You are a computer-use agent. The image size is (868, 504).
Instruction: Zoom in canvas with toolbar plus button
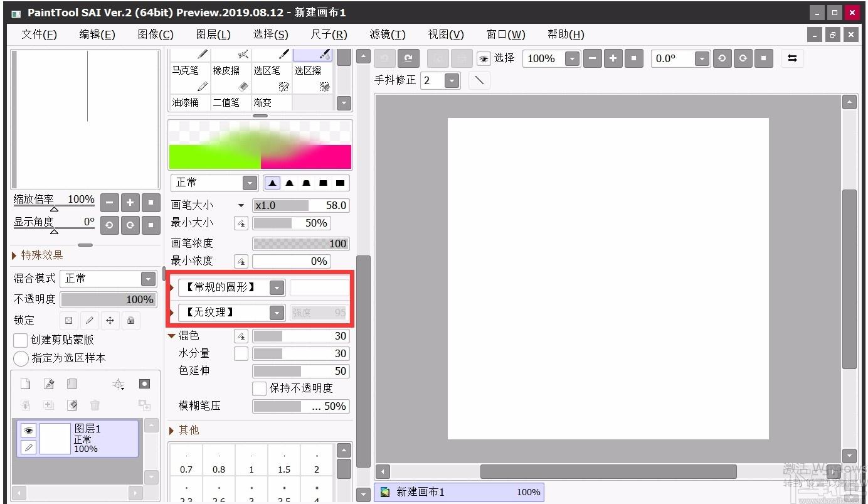tap(613, 58)
